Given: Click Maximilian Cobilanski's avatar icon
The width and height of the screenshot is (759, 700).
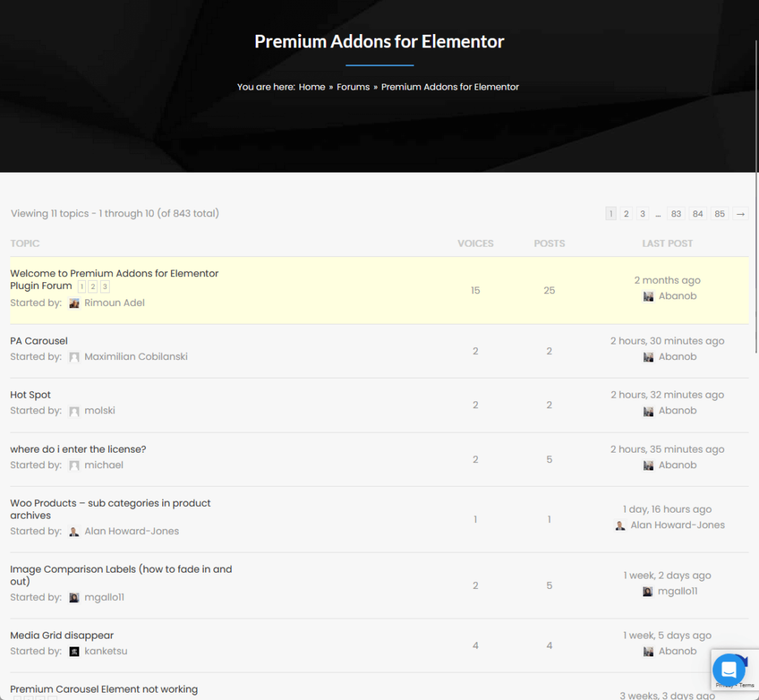Looking at the screenshot, I should pos(74,356).
